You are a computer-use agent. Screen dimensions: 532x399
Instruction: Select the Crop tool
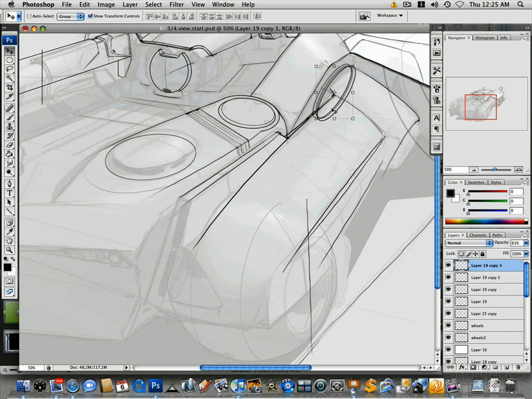(x=9, y=88)
